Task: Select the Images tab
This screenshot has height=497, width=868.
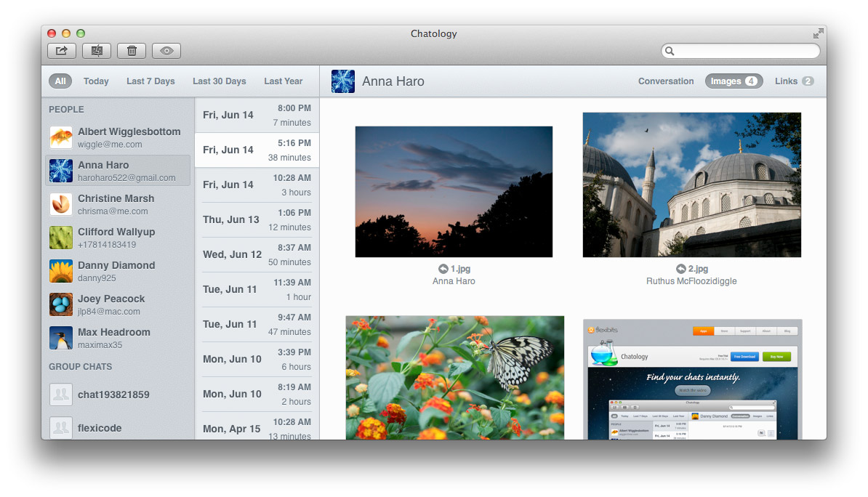Action: pos(734,81)
